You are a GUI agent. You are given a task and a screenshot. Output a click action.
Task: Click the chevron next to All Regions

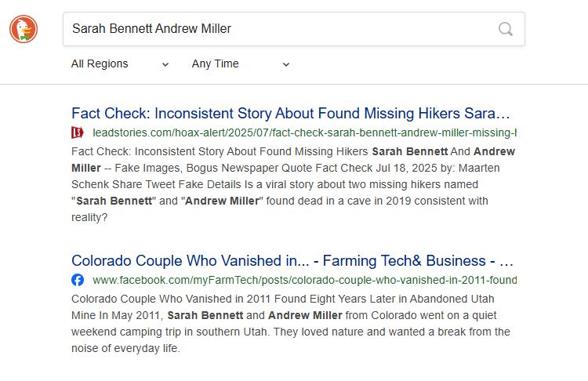pos(165,64)
